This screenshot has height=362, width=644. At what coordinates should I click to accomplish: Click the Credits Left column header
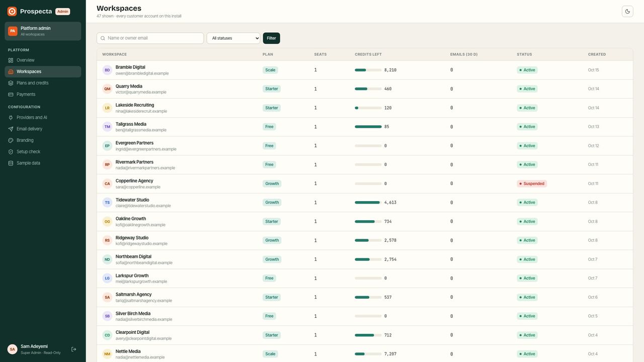click(368, 54)
